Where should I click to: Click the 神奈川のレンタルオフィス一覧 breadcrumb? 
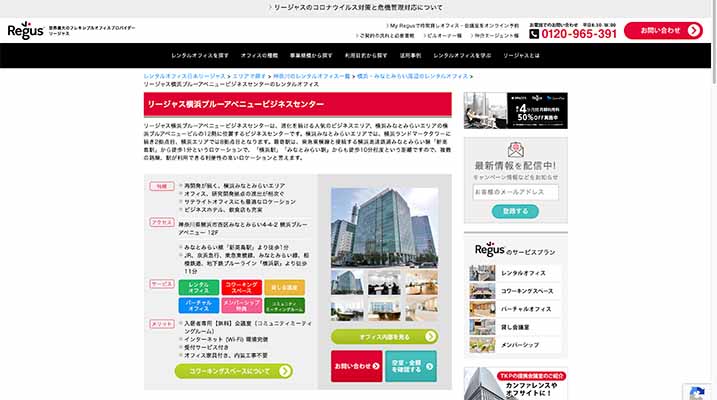pyautogui.click(x=311, y=76)
